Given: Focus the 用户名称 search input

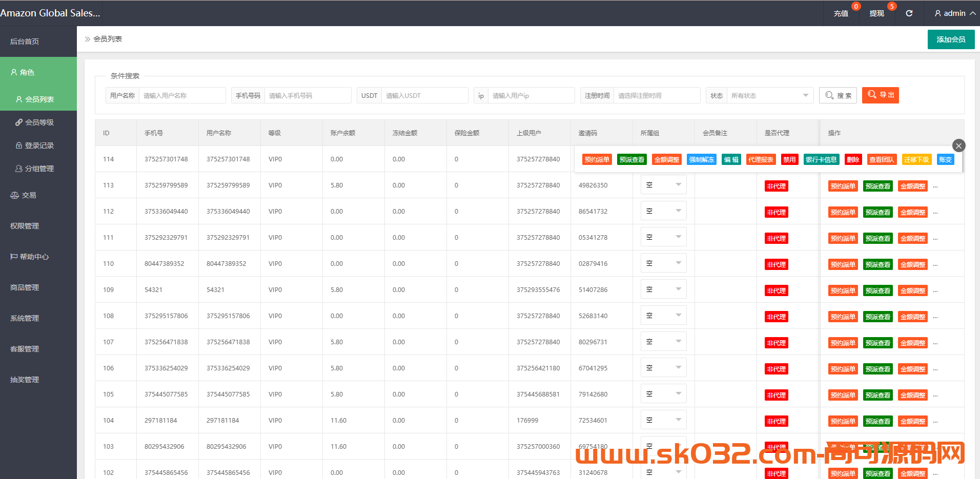Looking at the screenshot, I should click(x=182, y=95).
